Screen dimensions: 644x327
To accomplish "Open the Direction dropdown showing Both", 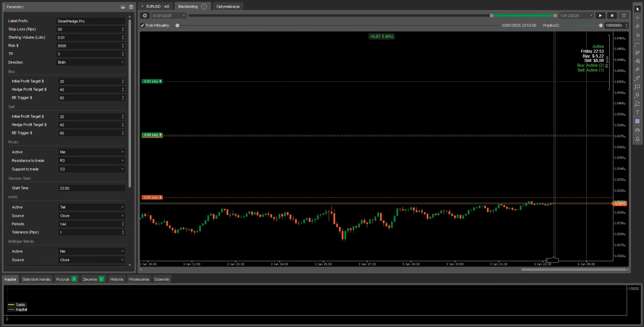I will [90, 62].
